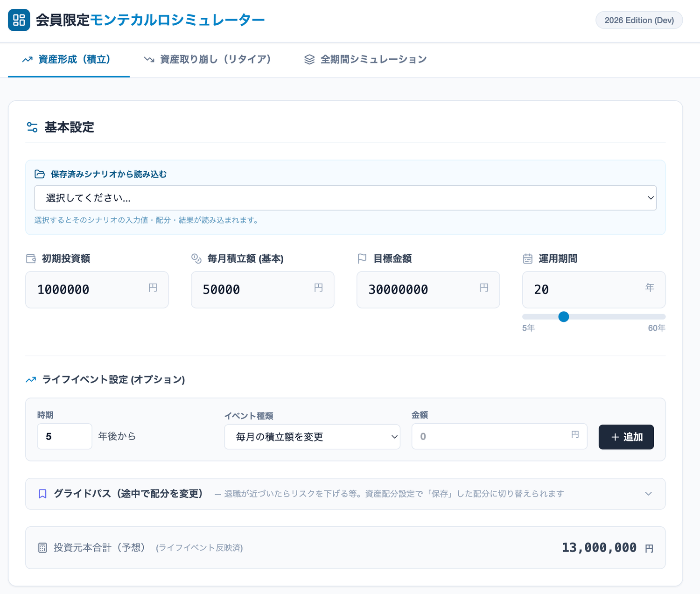Click the 年後から label
700x594 pixels.
117,436
